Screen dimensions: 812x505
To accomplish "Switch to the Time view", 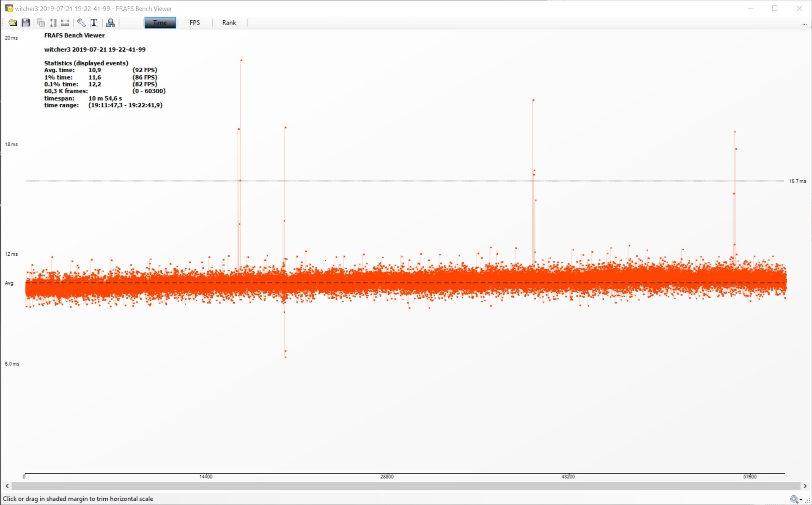I will pyautogui.click(x=160, y=23).
